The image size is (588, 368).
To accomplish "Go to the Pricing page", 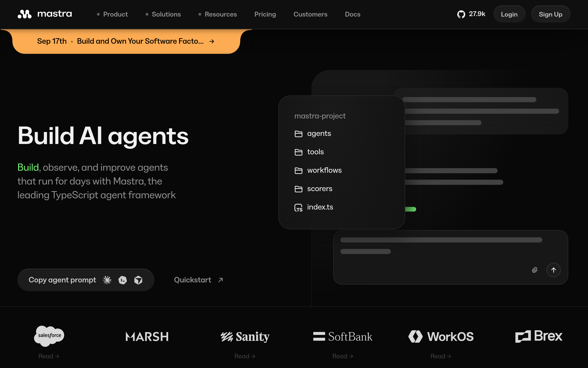I will (265, 14).
